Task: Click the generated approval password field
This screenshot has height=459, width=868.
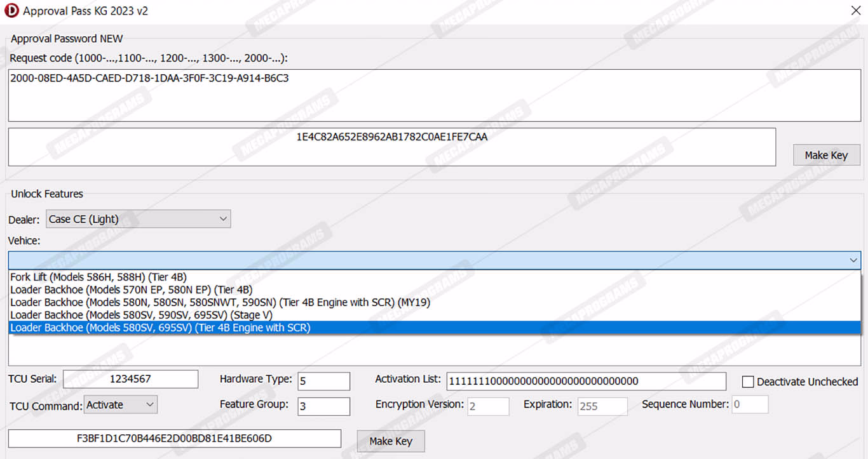Action: (x=391, y=147)
